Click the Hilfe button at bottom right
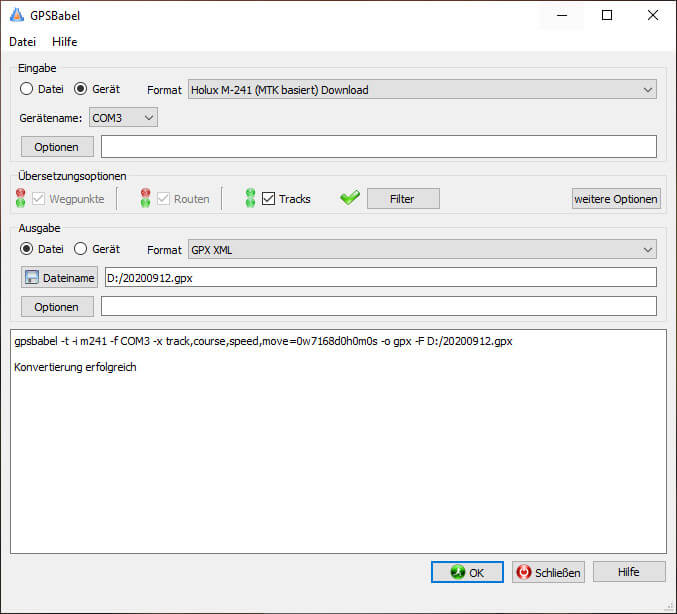 tap(629, 572)
